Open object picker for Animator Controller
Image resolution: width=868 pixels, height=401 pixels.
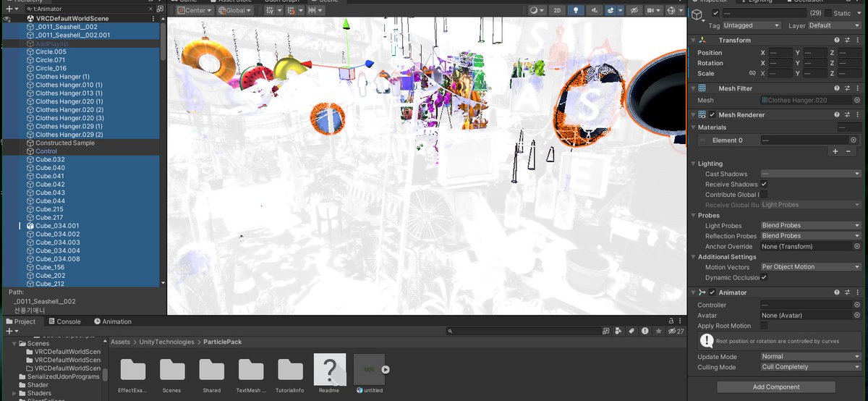tap(857, 305)
